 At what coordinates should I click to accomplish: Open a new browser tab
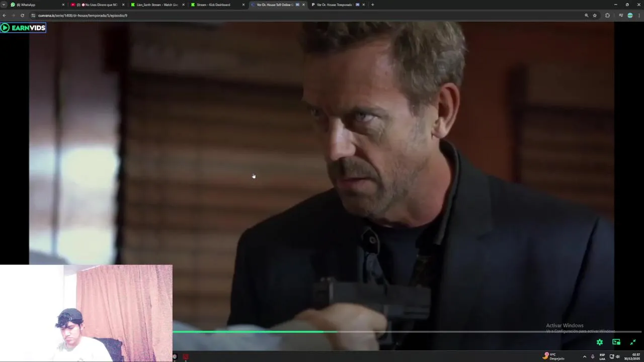point(372,5)
